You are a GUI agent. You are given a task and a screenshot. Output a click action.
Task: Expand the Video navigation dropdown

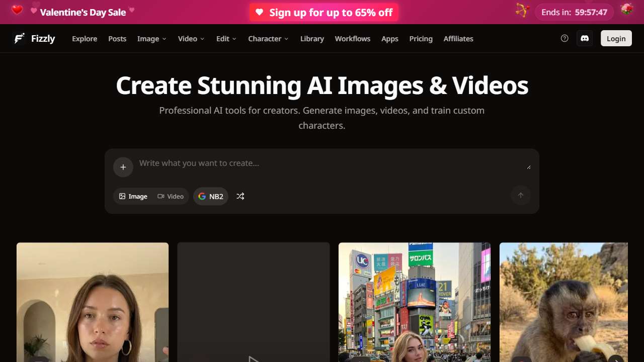191,39
